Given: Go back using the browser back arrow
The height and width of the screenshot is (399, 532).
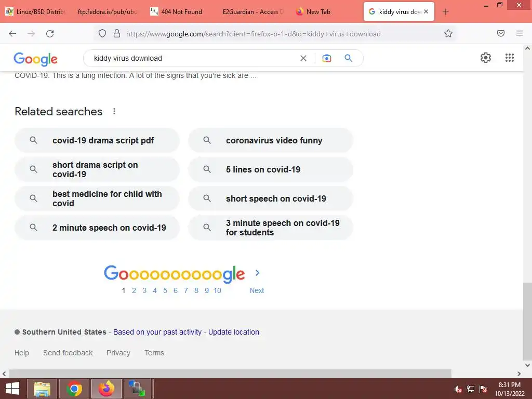Looking at the screenshot, I should click(x=12, y=34).
